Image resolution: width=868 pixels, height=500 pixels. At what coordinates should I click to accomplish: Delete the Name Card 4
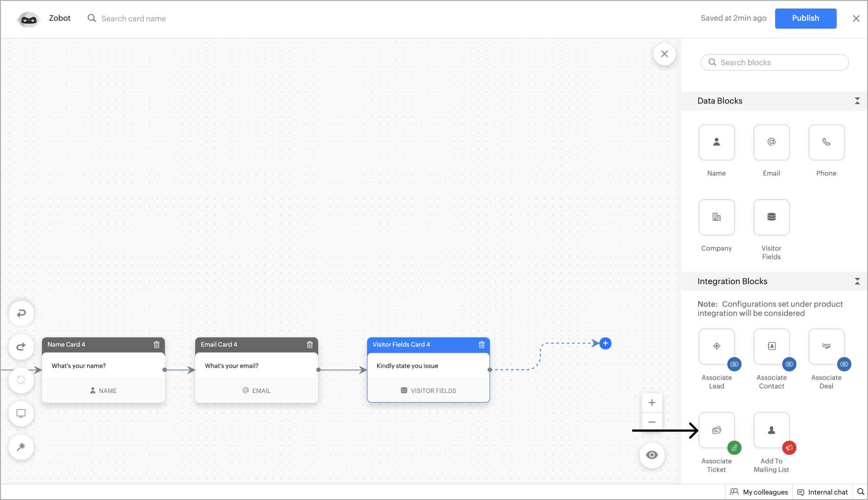coord(157,344)
